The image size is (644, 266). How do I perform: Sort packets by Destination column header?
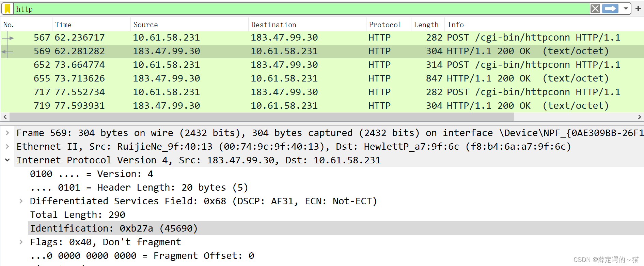pyautogui.click(x=307, y=25)
